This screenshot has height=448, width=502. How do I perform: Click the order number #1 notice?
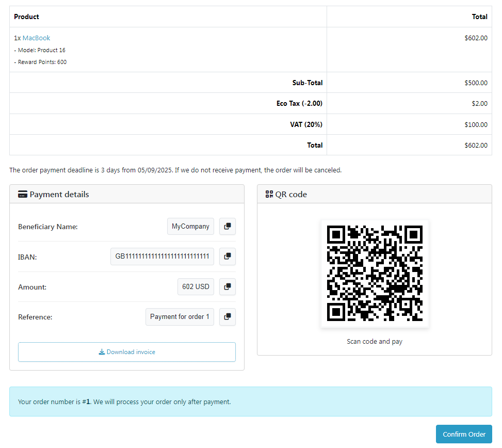251,402
